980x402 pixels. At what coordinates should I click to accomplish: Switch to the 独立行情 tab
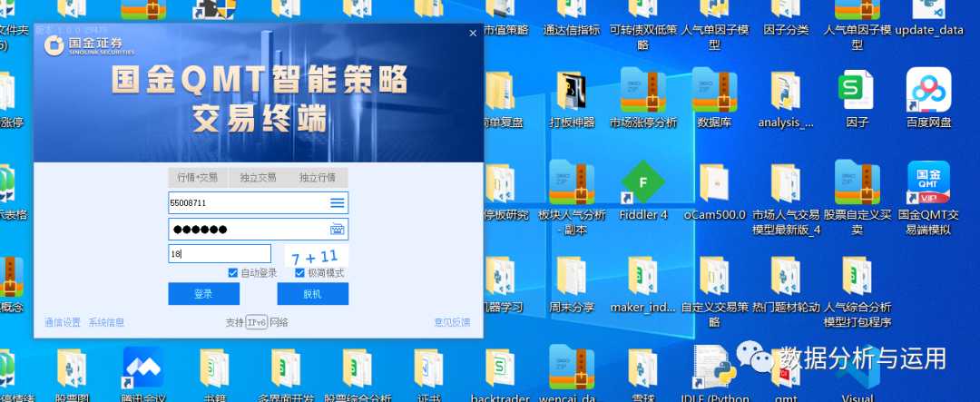coord(318,178)
